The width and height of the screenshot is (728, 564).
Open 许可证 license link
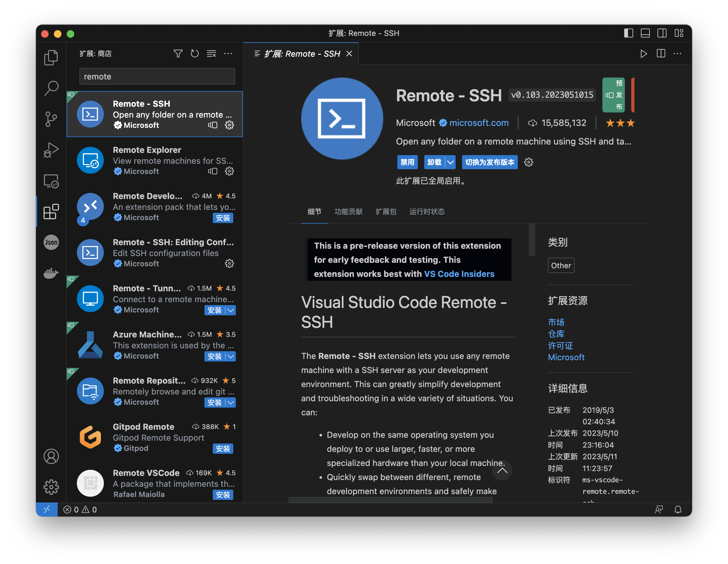(560, 346)
